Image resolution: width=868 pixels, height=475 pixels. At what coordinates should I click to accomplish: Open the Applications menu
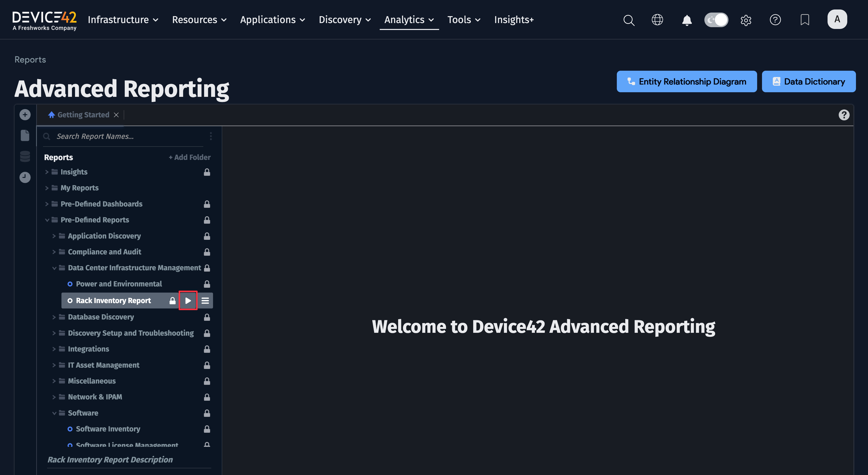[x=272, y=19]
